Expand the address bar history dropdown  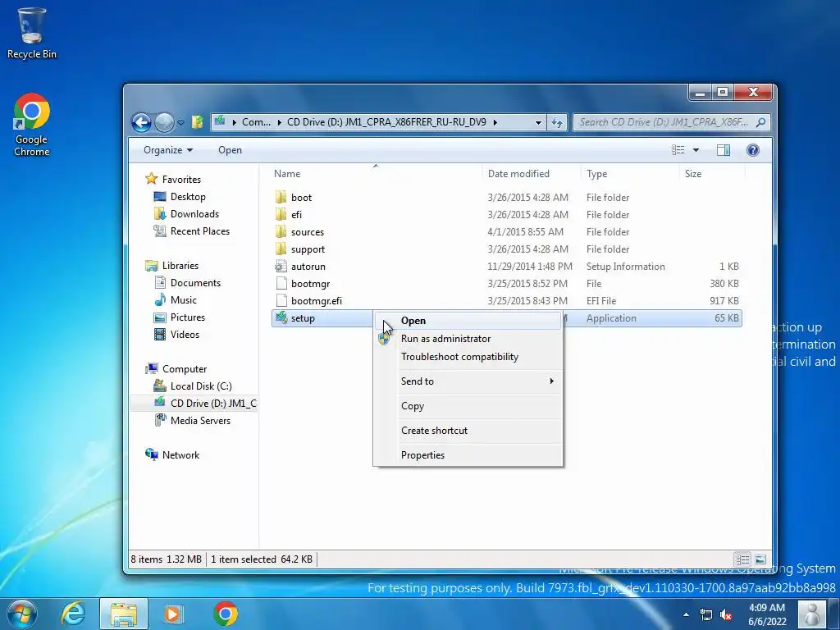coord(538,123)
